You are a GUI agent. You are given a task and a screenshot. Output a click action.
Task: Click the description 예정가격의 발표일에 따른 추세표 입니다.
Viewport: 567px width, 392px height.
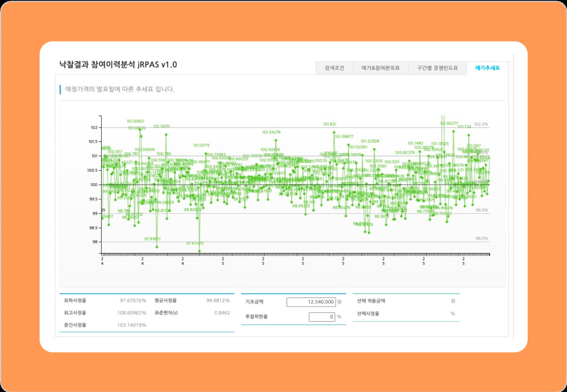tap(120, 89)
